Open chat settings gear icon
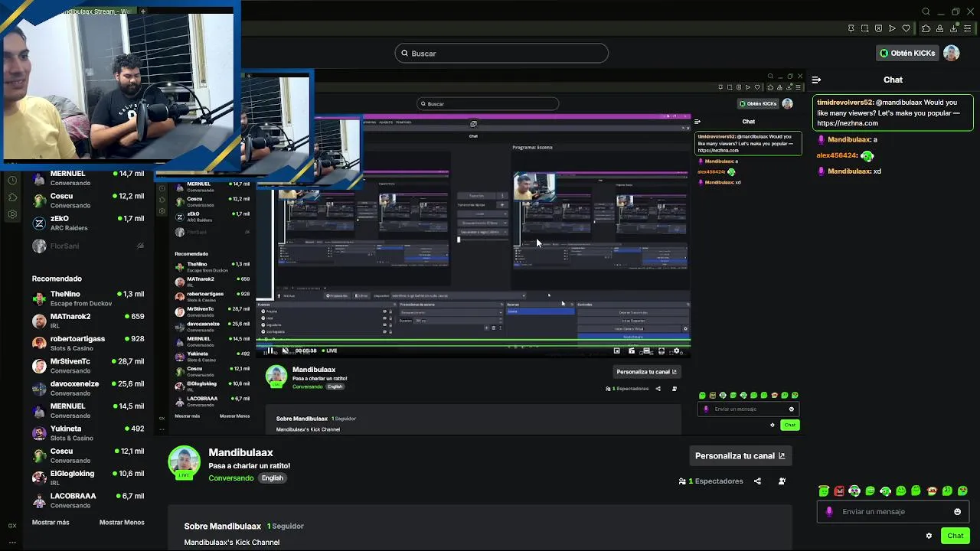The width and height of the screenshot is (980, 551). coord(929,536)
